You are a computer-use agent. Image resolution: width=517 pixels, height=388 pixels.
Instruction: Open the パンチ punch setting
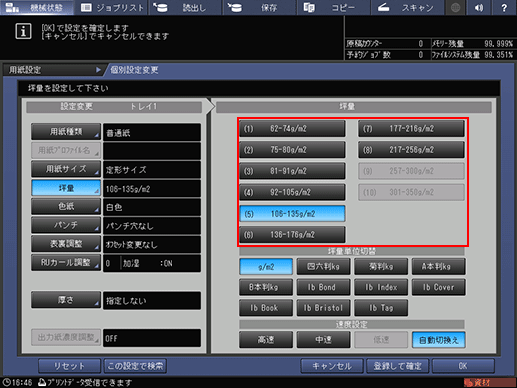66,225
